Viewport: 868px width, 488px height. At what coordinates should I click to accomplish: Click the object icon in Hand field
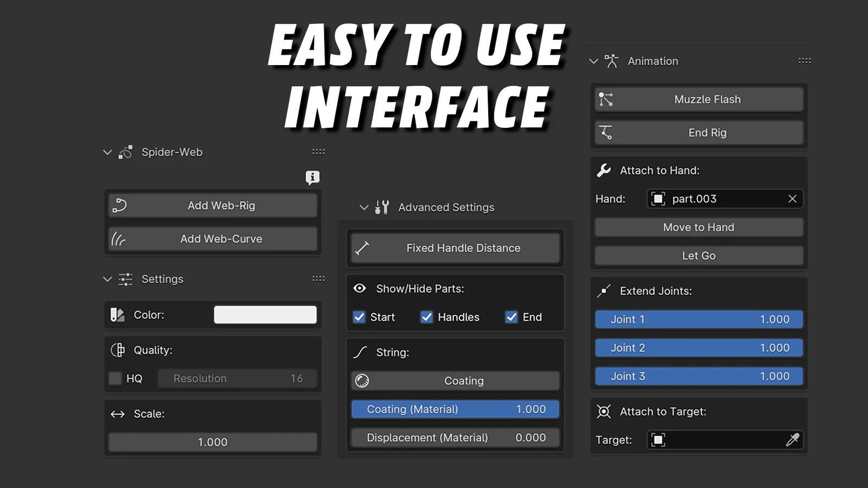(x=658, y=199)
